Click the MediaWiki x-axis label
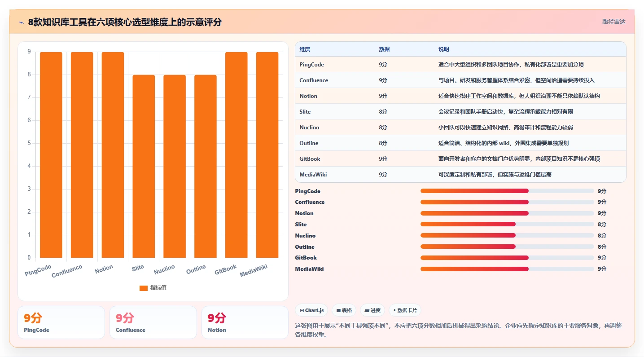This screenshot has width=644, height=357. click(x=254, y=271)
